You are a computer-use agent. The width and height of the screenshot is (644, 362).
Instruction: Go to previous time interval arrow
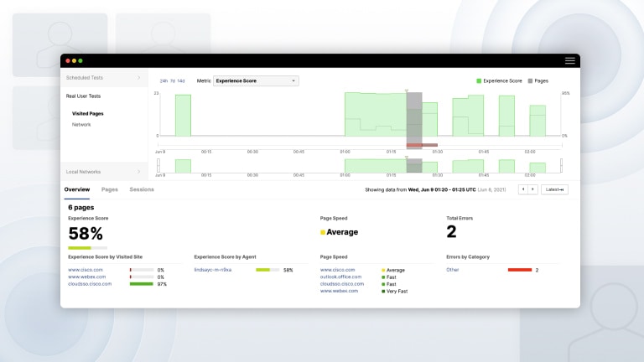(x=523, y=189)
